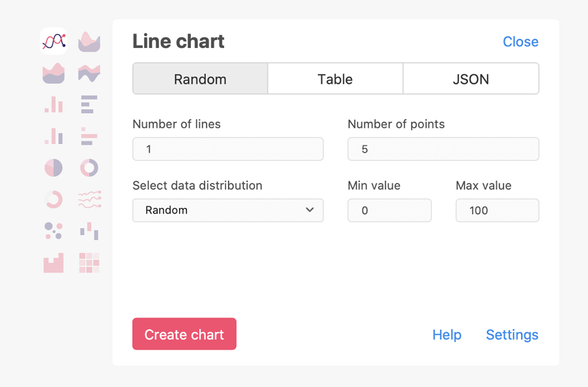Click the Number of lines field
This screenshot has height=387, width=588.
pyautogui.click(x=227, y=149)
